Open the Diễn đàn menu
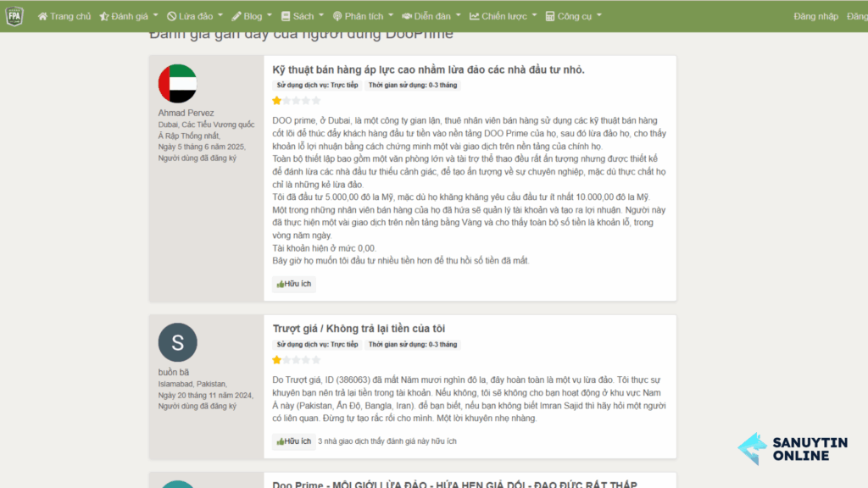The width and height of the screenshot is (868, 488). [x=431, y=17]
